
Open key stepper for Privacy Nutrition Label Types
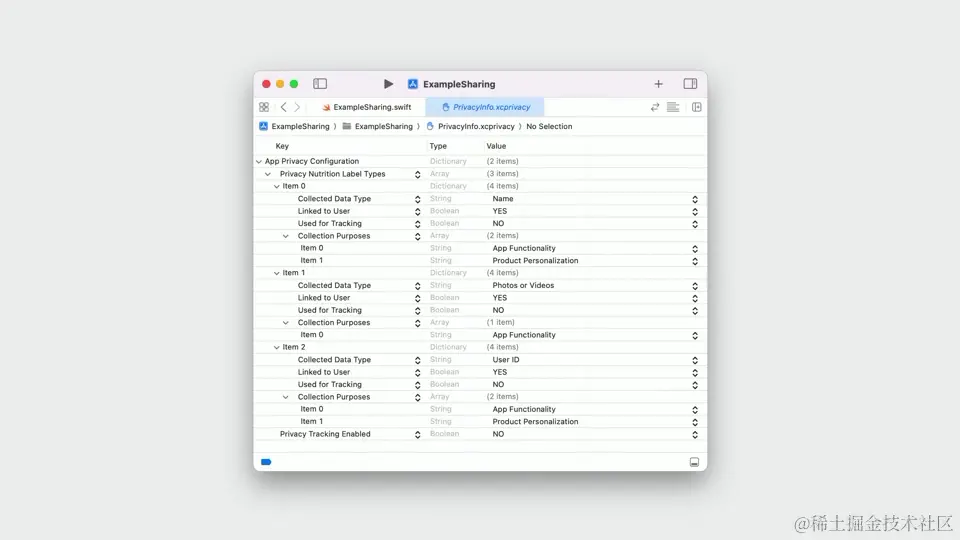click(x=418, y=174)
